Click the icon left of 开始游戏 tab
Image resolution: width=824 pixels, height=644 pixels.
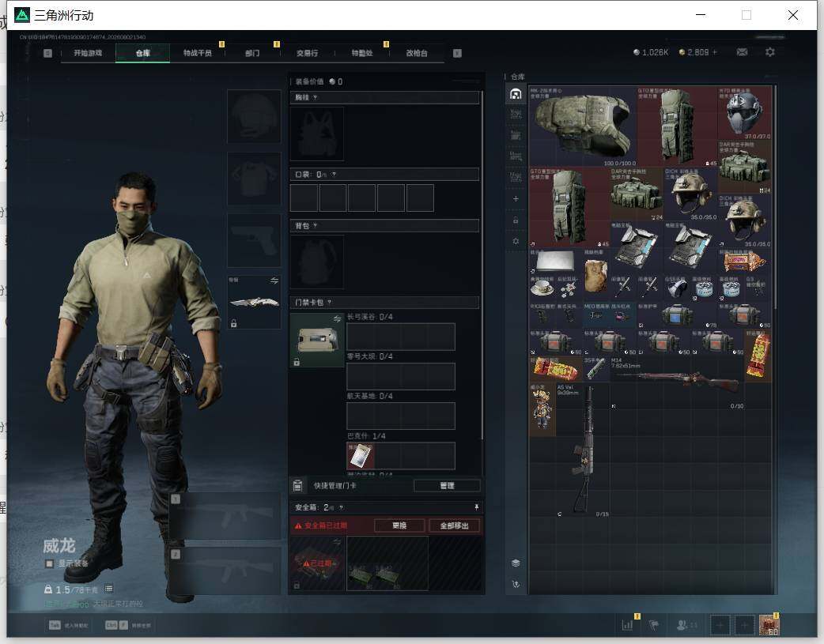click(x=47, y=53)
